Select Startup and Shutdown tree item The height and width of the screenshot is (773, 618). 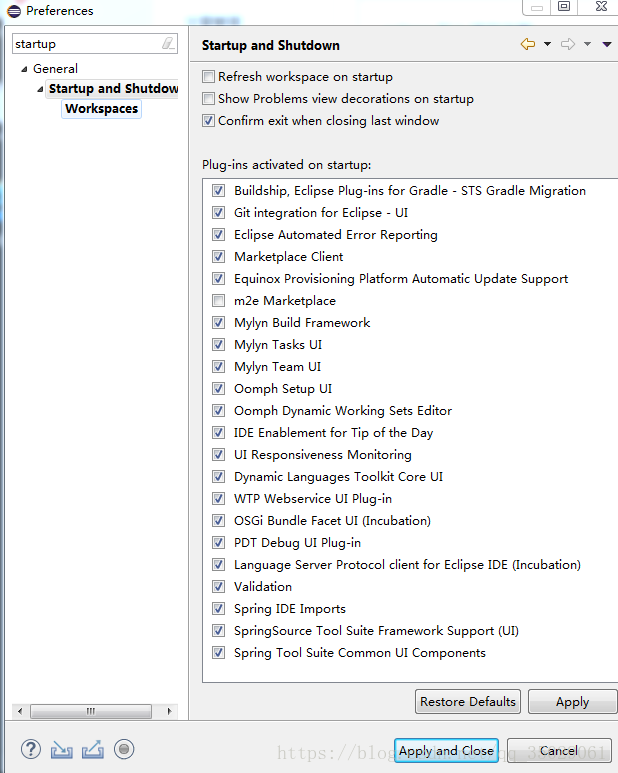(113, 89)
